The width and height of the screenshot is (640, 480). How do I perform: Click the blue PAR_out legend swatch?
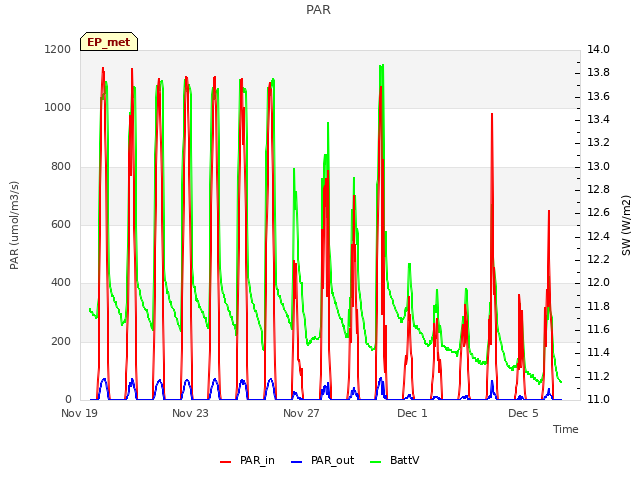tap(297, 461)
